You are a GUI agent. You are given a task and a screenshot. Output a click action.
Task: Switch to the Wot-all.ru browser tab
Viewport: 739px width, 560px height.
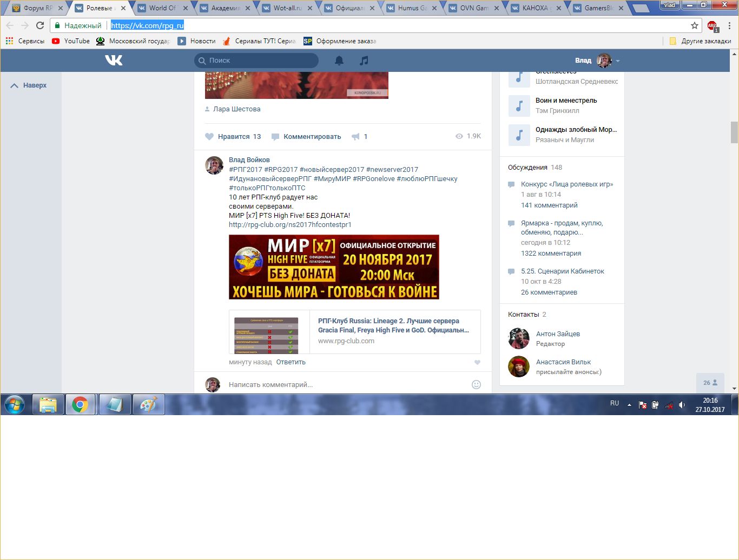point(287,8)
